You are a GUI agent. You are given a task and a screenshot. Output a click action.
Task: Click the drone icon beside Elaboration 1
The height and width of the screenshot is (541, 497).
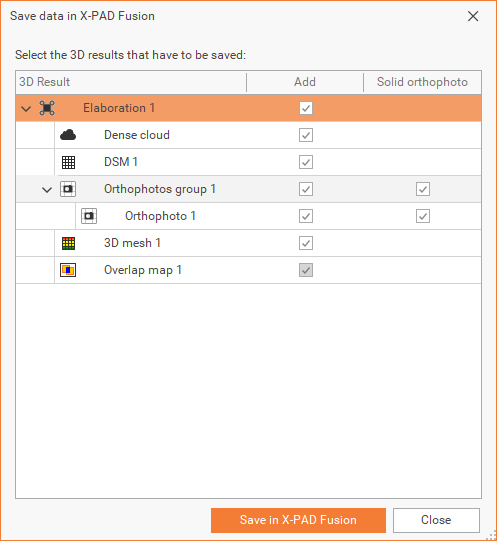tap(47, 108)
